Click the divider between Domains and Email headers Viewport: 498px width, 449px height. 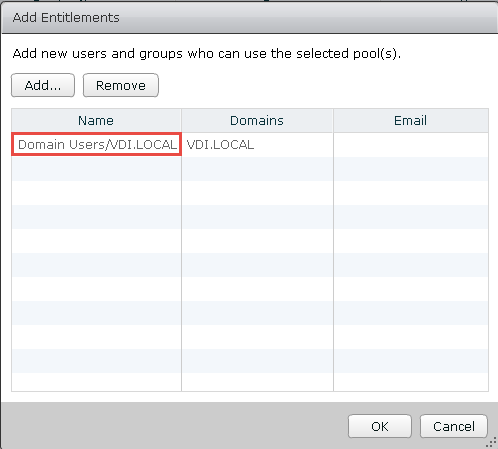point(333,120)
